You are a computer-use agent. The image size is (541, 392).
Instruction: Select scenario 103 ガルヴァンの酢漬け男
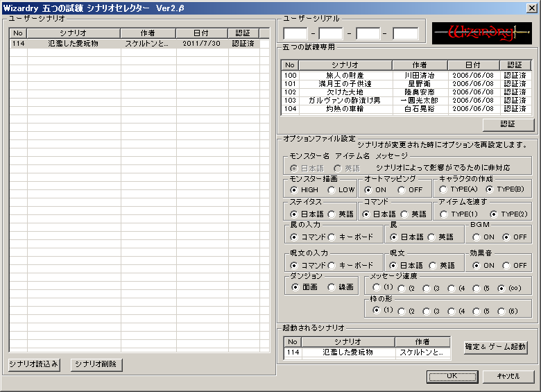tap(406, 100)
